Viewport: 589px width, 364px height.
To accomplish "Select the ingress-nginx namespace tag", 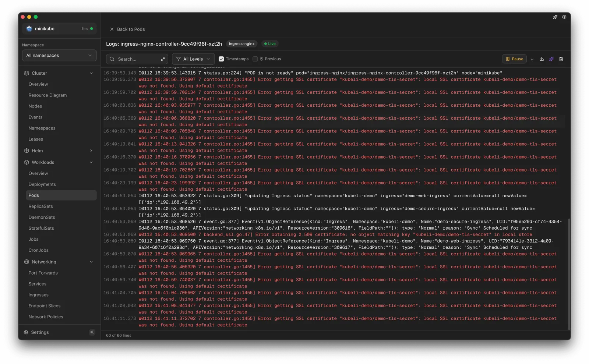I will [x=241, y=43].
